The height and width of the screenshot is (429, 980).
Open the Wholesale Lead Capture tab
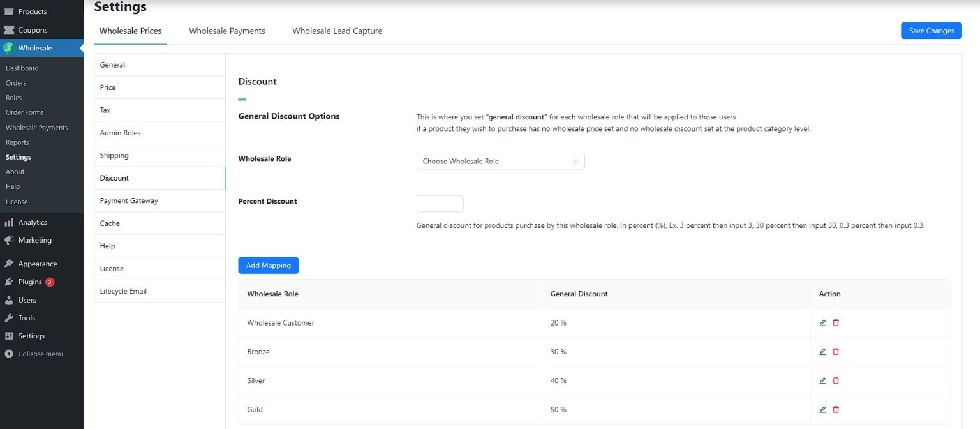pos(337,31)
